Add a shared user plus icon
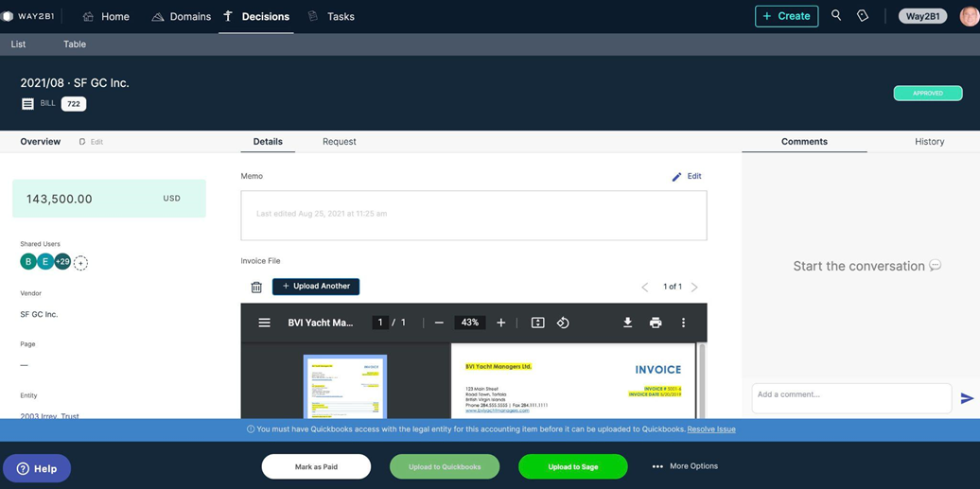Viewport: 980px width, 489px height. point(81,263)
